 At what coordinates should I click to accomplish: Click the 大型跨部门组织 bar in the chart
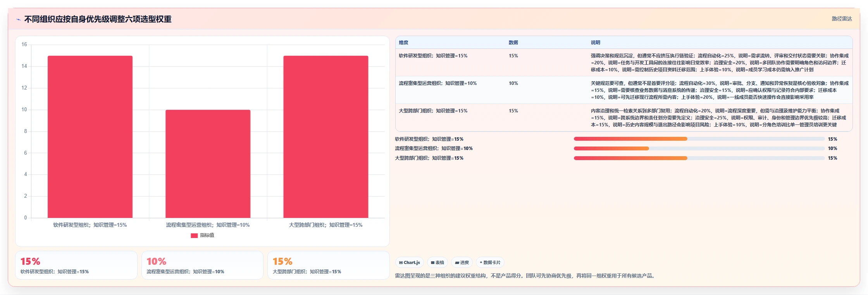tap(325, 137)
